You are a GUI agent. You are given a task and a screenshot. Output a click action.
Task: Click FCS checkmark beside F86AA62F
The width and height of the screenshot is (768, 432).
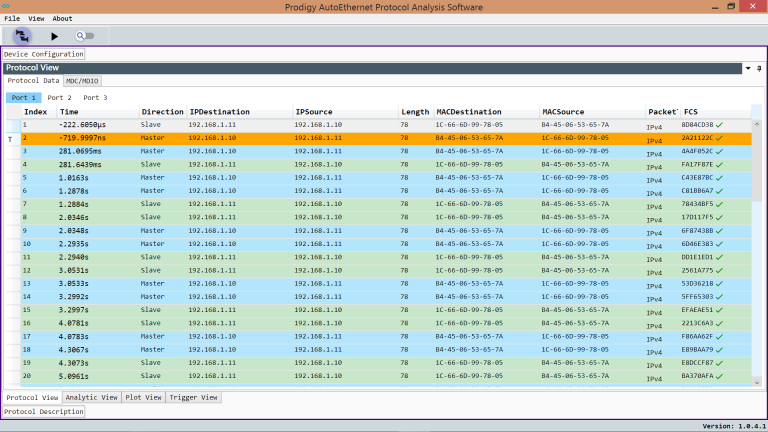[720, 337]
